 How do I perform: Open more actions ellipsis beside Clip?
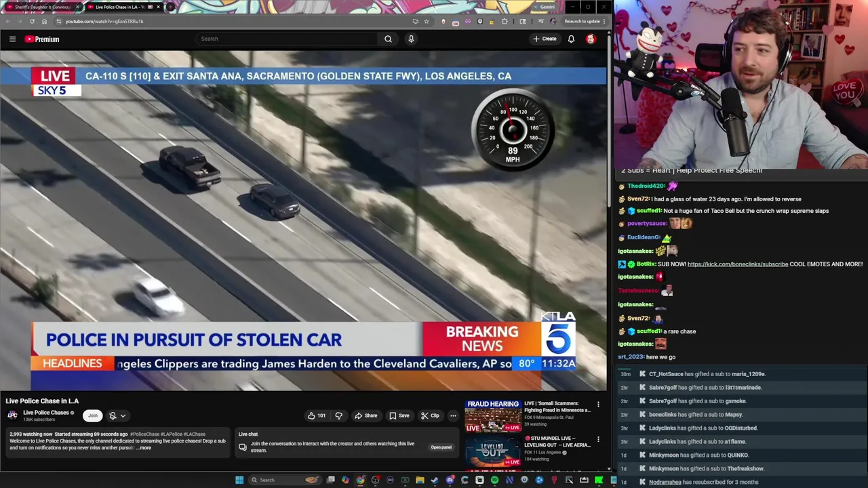pos(453,415)
